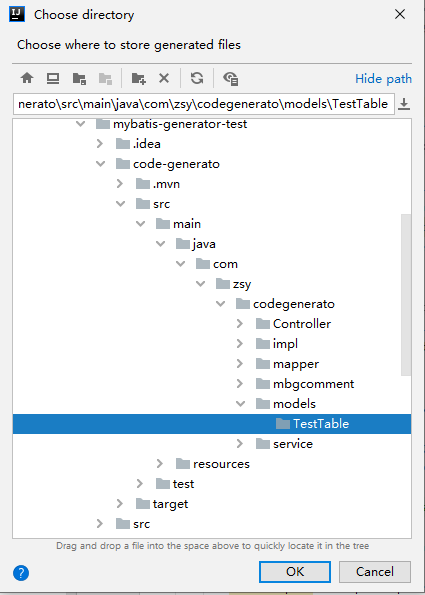425x595 pixels.
Task: Go to the Project directory icon
Action: coord(79,79)
